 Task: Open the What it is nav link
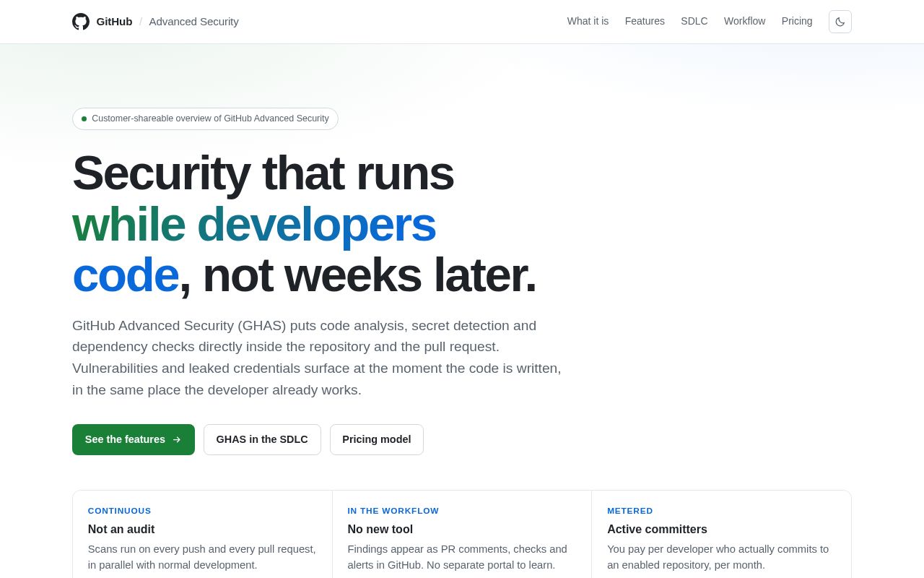click(588, 21)
